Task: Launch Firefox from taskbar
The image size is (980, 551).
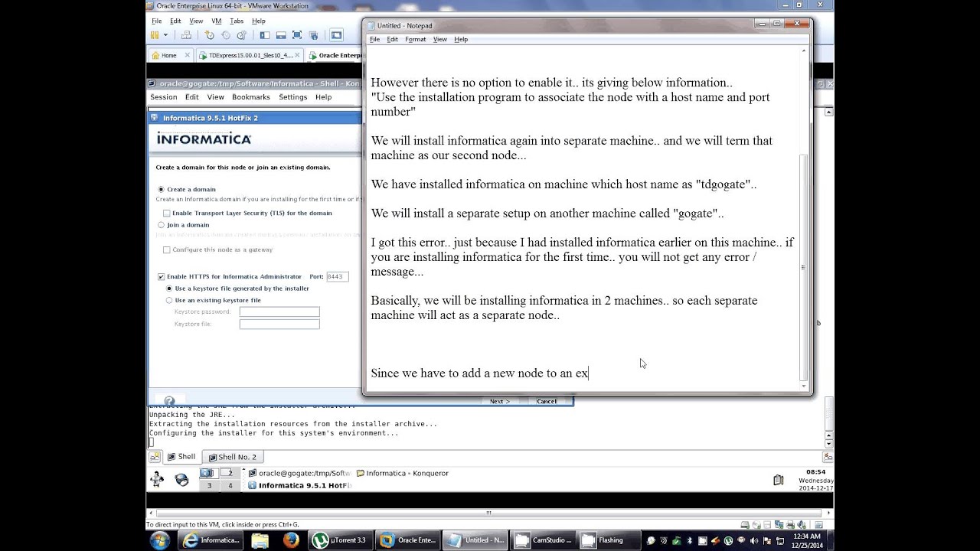Action: (291, 540)
